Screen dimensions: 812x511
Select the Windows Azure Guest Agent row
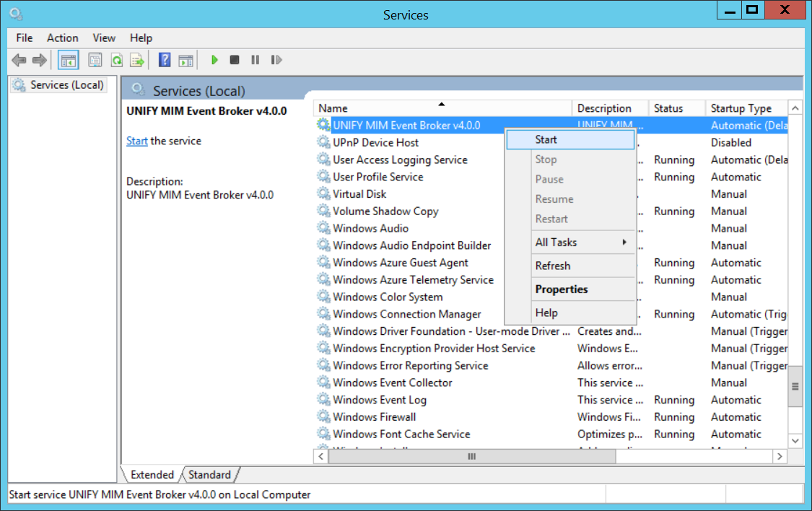551,262
